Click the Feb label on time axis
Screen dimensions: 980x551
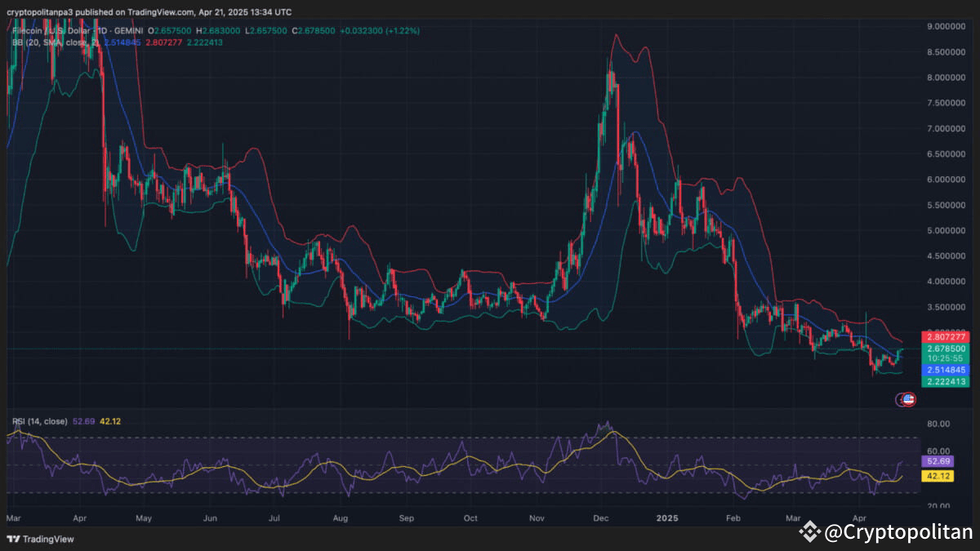733,518
